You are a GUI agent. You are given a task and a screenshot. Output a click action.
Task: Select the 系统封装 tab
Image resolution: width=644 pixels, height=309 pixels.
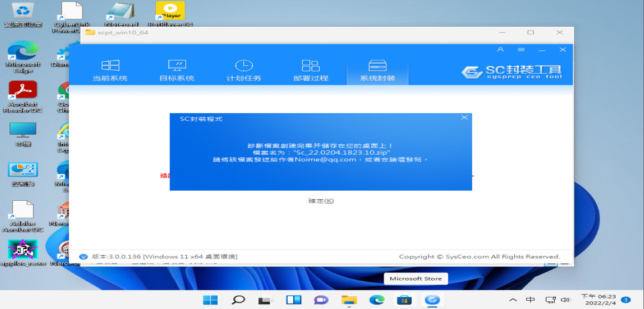pyautogui.click(x=377, y=70)
